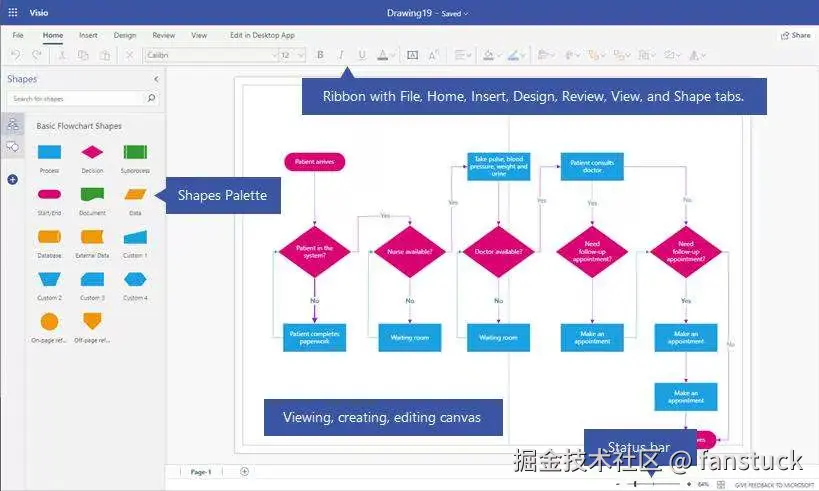Select the 'Patient consults doctor' box
This screenshot has height=491, width=819.
point(592,167)
